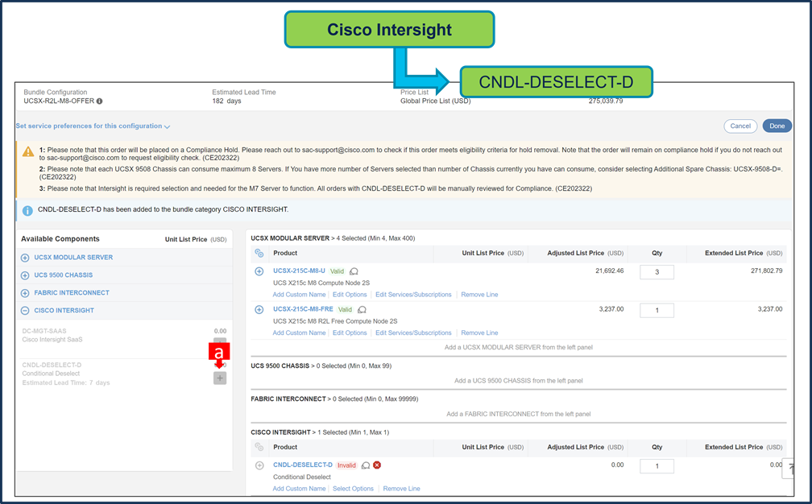This screenshot has width=812, height=504.
Task: Click Estimated Lead Time 182 days value
Action: point(226,101)
